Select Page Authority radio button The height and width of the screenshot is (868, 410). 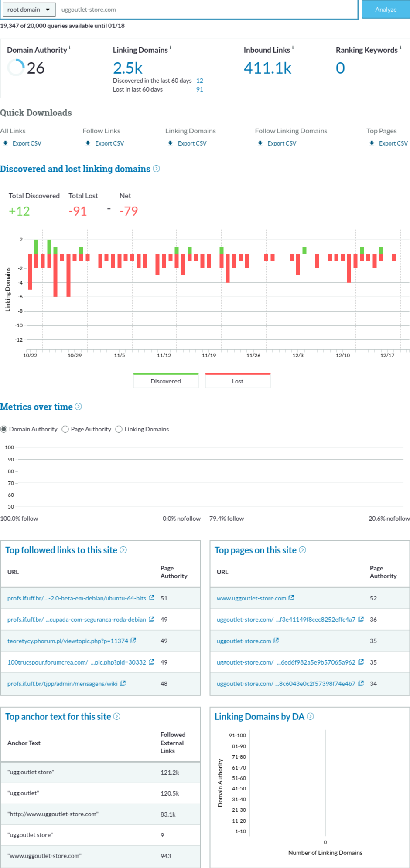65,429
